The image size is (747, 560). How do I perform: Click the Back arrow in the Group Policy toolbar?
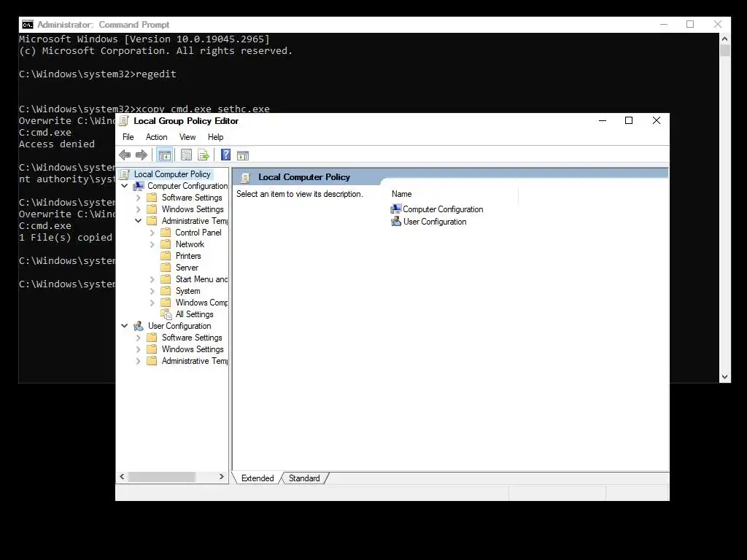tap(125, 155)
